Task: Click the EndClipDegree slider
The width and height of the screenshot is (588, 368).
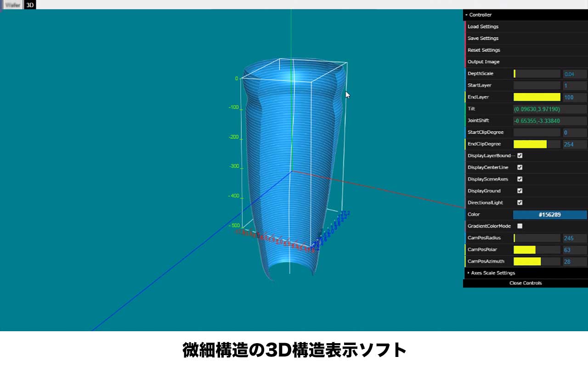Action: pos(537,144)
